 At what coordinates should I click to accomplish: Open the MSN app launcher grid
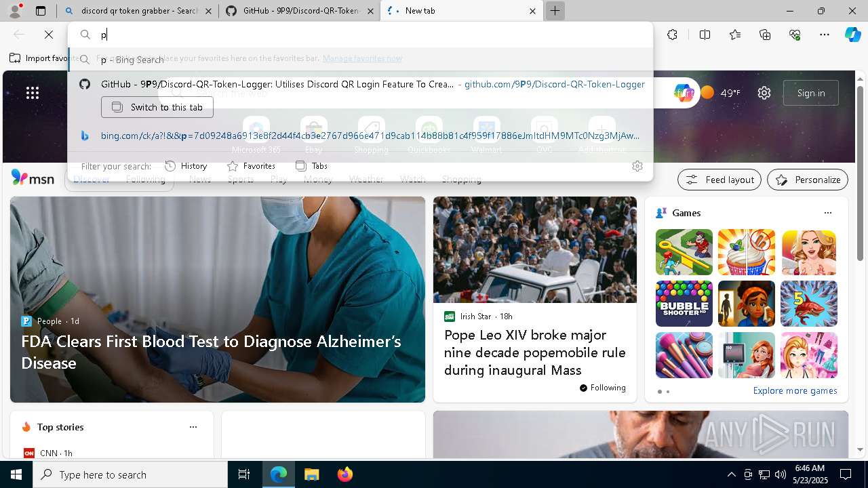point(33,93)
